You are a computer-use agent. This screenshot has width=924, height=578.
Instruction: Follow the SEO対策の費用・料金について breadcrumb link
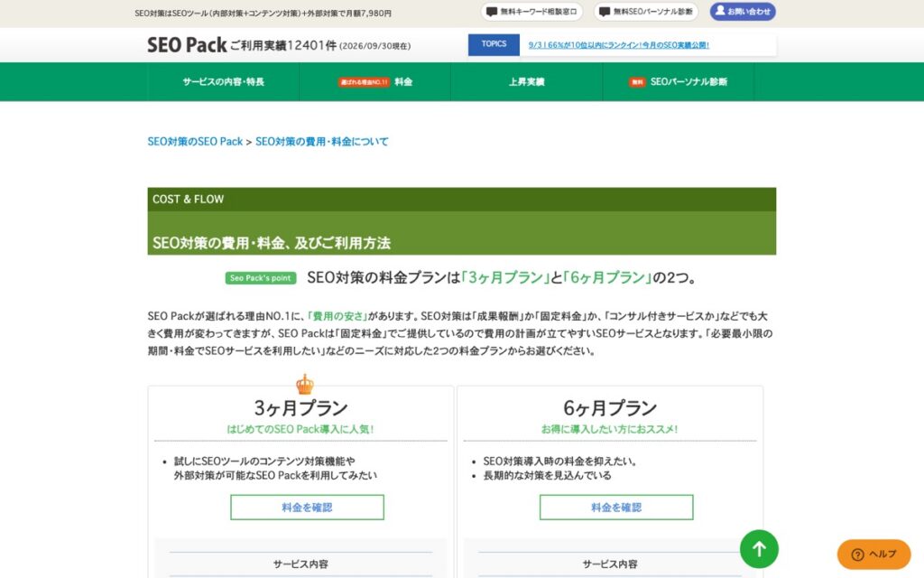point(322,142)
